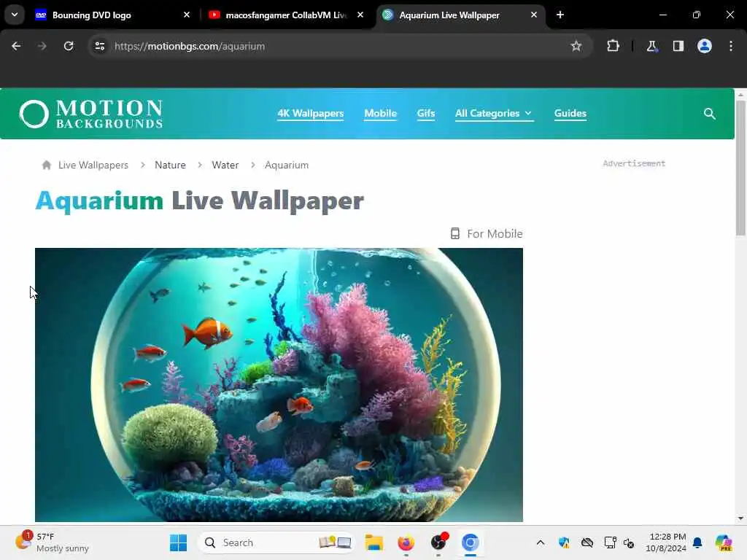Viewport: 747px width, 560px height.
Task: Open the Mobile menu link
Action: pos(381,113)
